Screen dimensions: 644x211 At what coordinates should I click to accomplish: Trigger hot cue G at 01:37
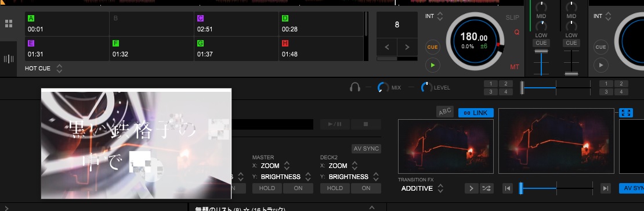[236, 48]
